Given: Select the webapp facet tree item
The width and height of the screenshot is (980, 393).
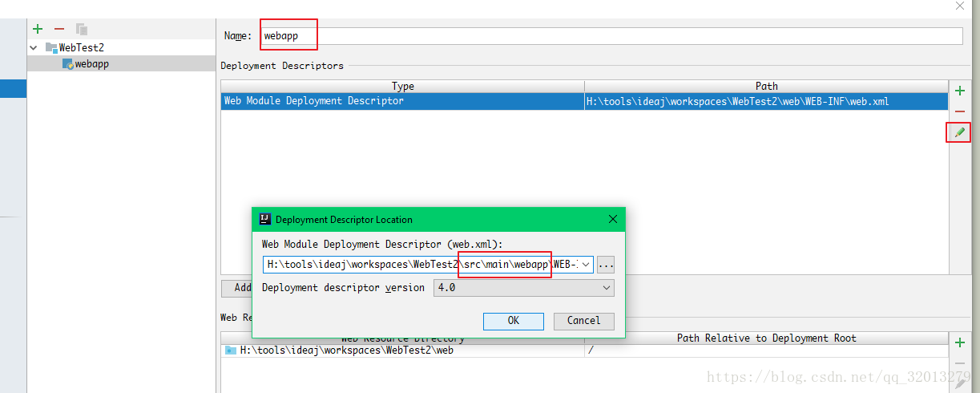Looking at the screenshot, I should click(86, 64).
